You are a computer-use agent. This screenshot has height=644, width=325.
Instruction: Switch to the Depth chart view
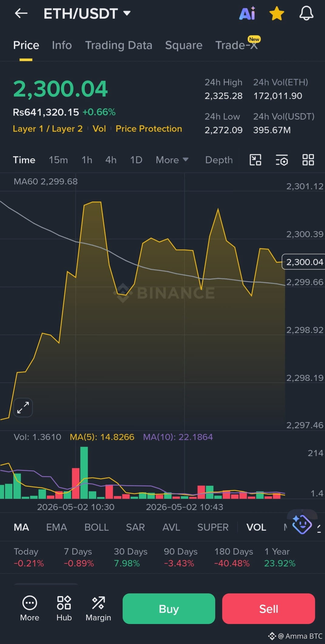click(x=219, y=160)
